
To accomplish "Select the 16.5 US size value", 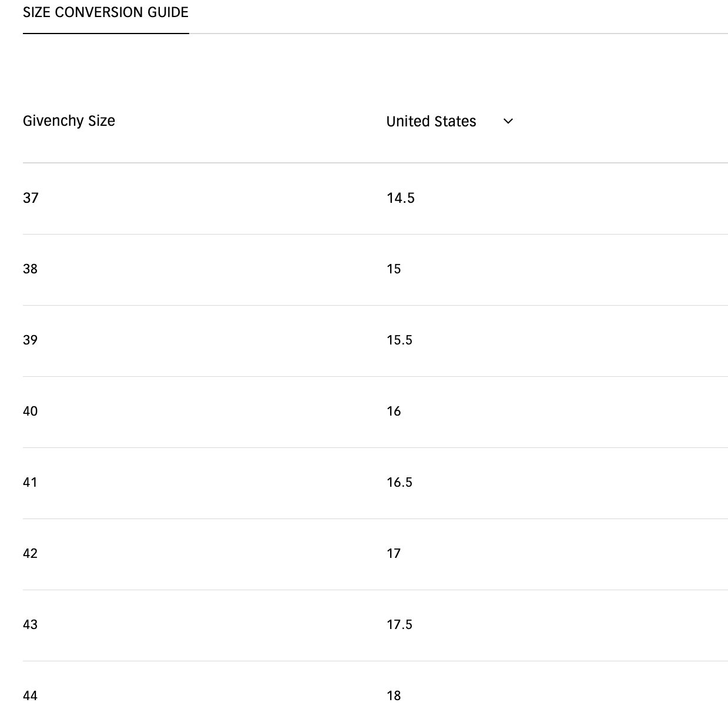I will [x=400, y=483].
